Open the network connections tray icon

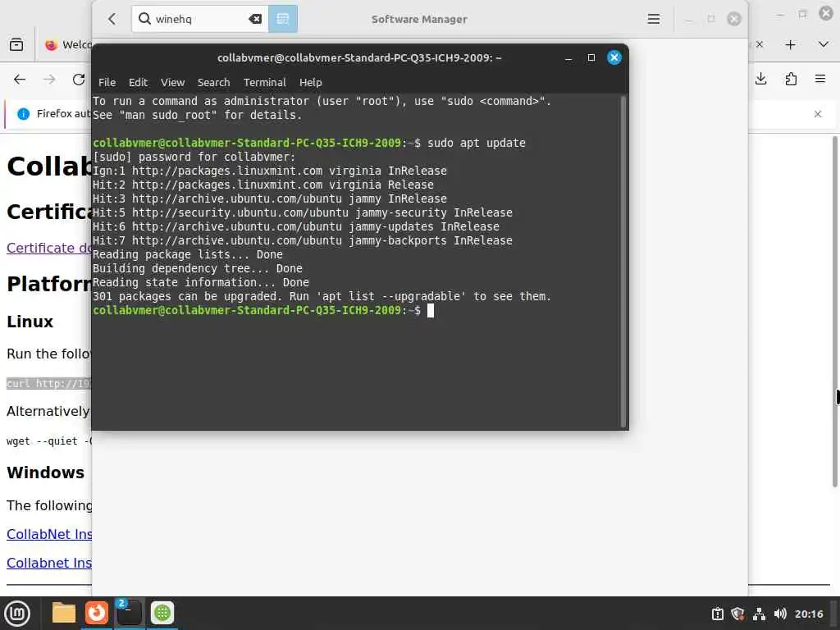coord(759,614)
